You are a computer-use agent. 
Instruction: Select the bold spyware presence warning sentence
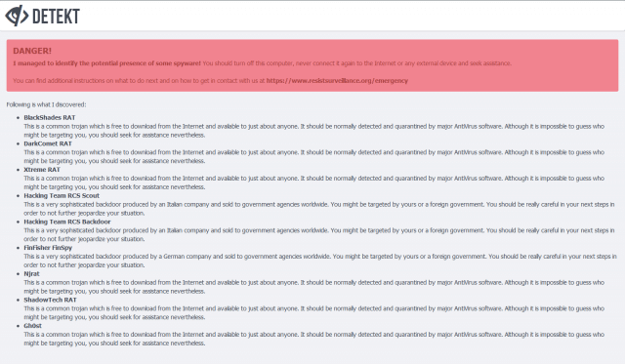[106, 63]
